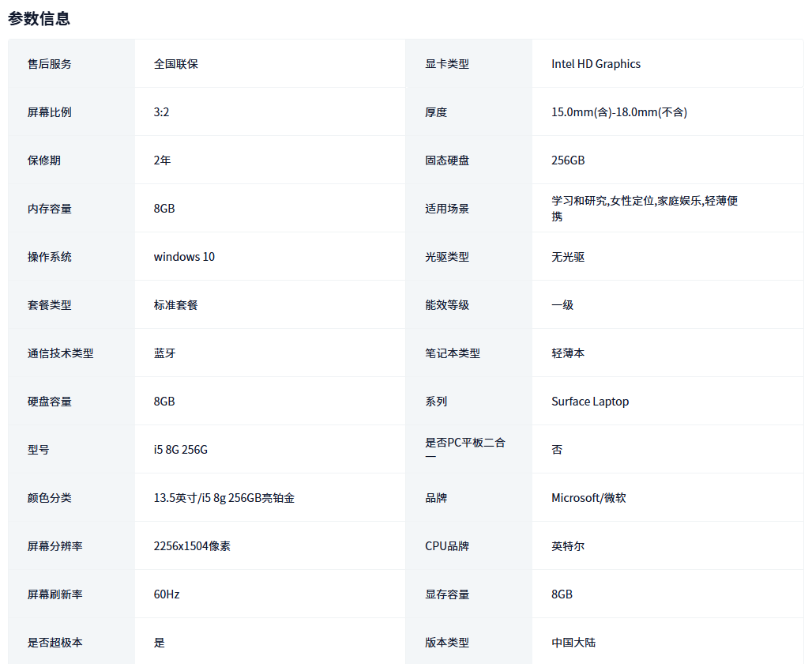
Task: Click the 标准套餐 value
Action: (176, 305)
